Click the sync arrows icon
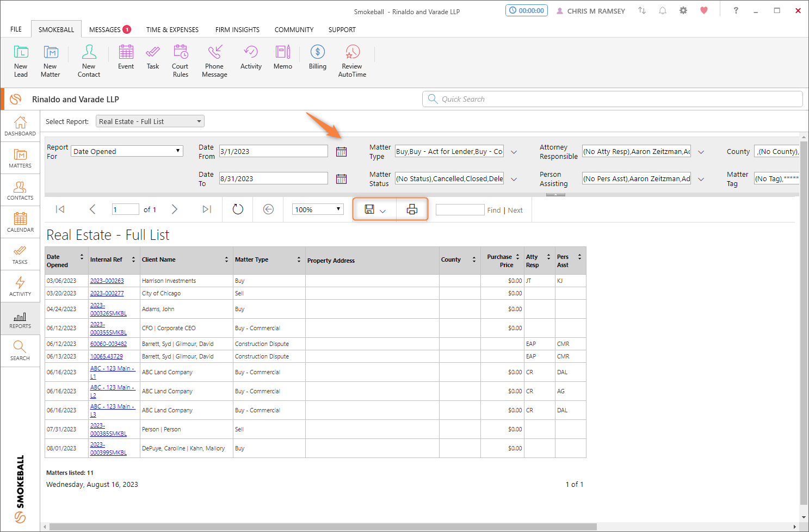Image resolution: width=809 pixels, height=532 pixels. [642, 10]
